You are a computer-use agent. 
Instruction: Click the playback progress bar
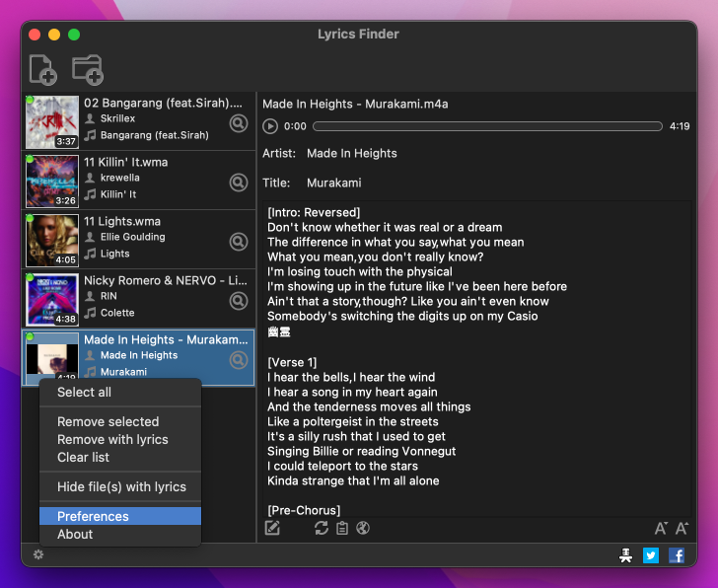tap(487, 126)
